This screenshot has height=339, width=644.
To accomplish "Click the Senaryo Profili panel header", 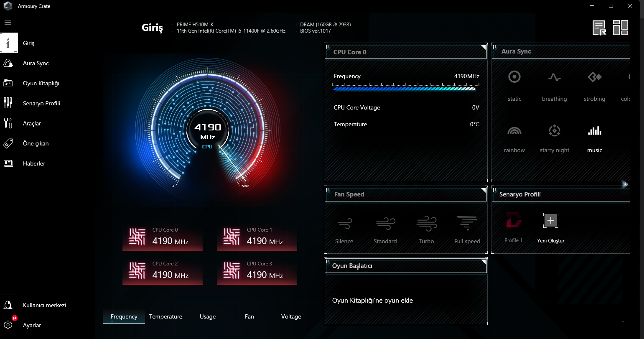I will (x=560, y=194).
